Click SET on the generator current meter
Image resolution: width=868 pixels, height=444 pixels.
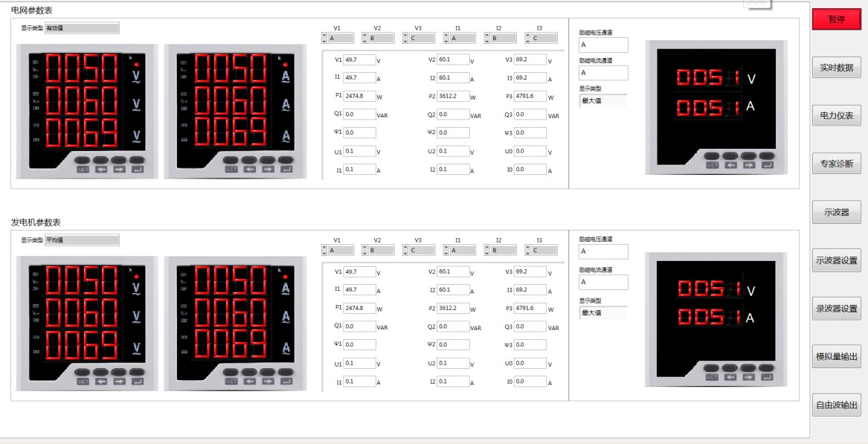click(231, 382)
